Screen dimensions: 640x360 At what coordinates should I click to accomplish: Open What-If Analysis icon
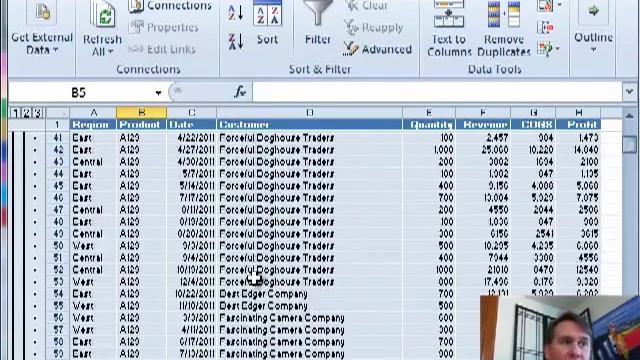tap(545, 49)
